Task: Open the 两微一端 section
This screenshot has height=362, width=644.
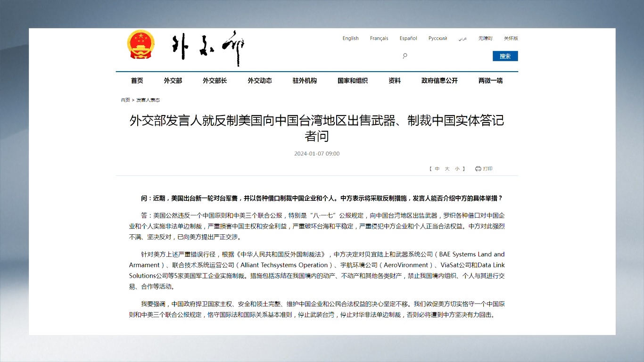Action: [x=490, y=81]
